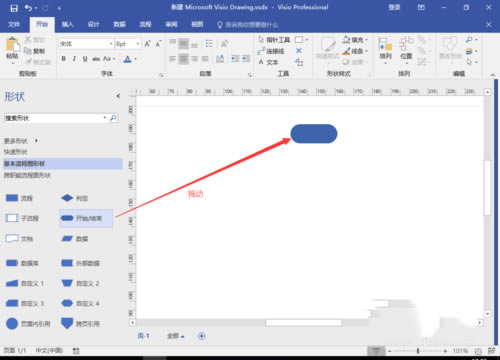Click the search magnifier in shapes search box
The width and height of the screenshot is (500, 360).
(x=113, y=118)
